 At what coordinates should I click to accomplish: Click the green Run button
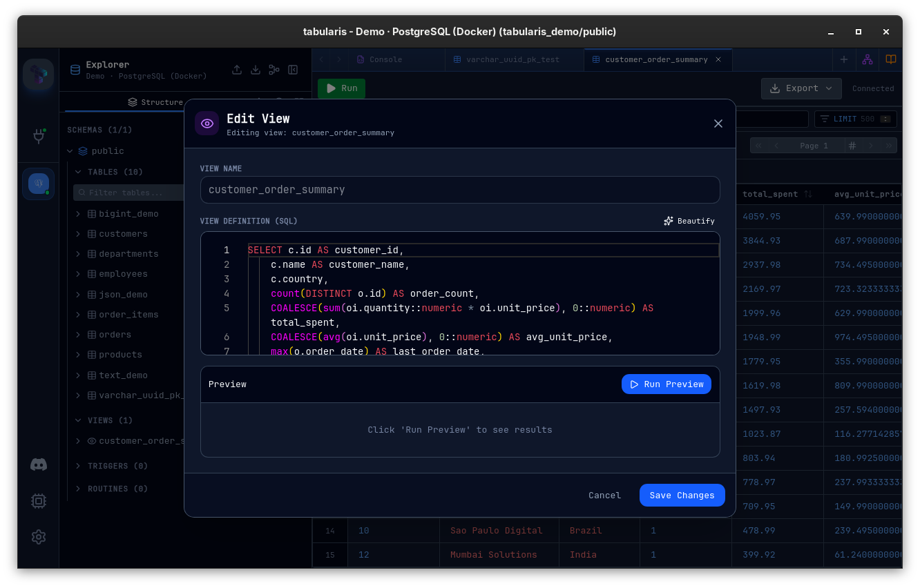pyautogui.click(x=341, y=88)
